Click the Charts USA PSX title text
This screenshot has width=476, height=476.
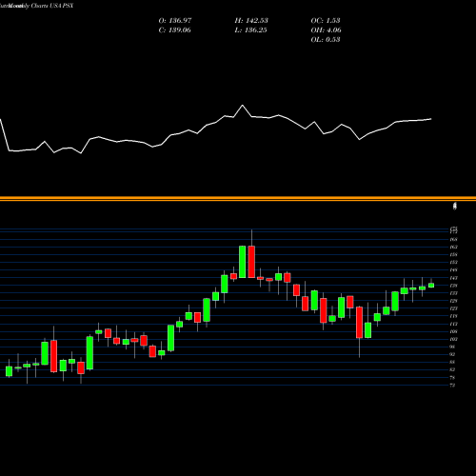point(52,6)
